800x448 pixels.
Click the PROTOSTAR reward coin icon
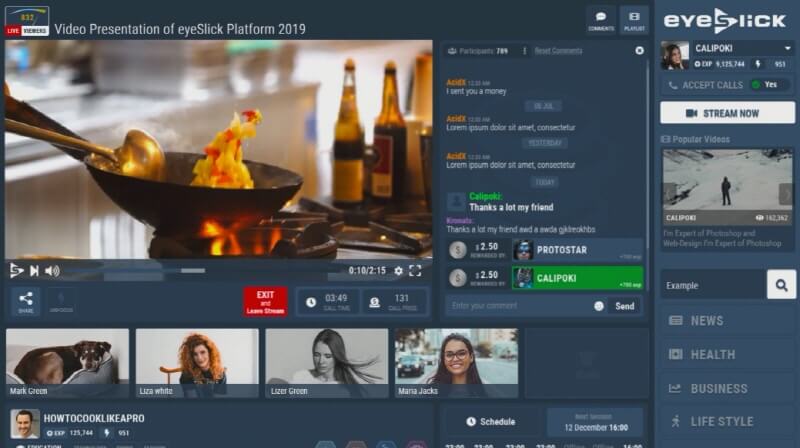click(458, 250)
